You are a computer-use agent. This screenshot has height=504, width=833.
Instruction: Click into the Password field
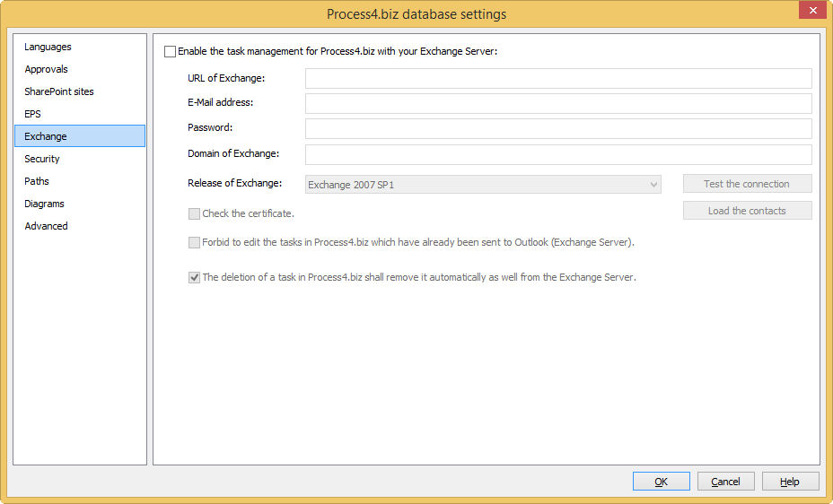558,128
